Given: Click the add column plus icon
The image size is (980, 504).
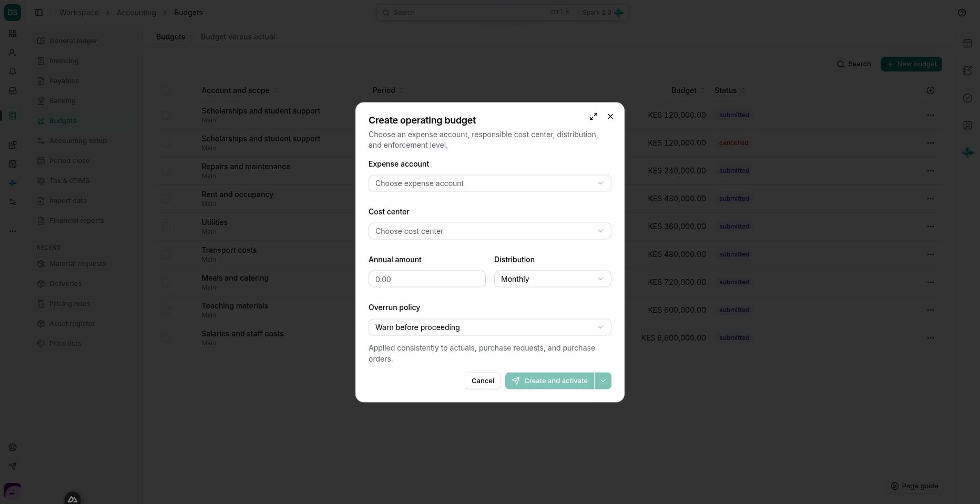Looking at the screenshot, I should click(x=931, y=90).
